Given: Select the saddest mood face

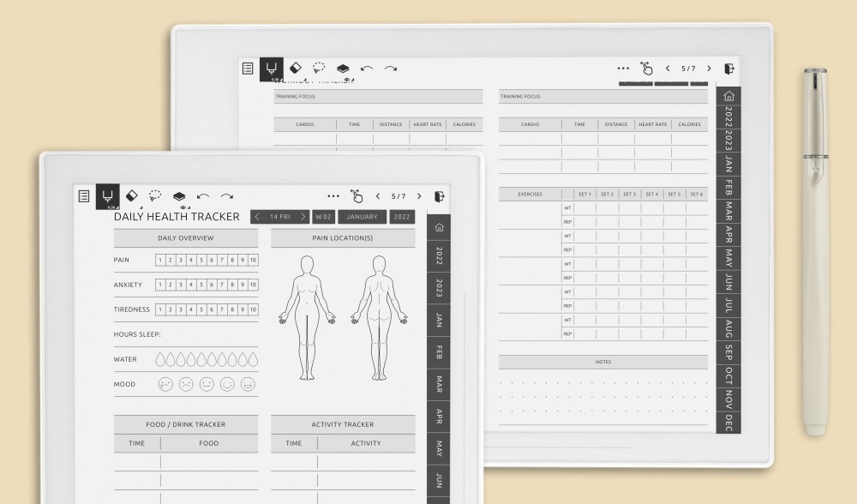Looking at the screenshot, I should coord(165,384).
